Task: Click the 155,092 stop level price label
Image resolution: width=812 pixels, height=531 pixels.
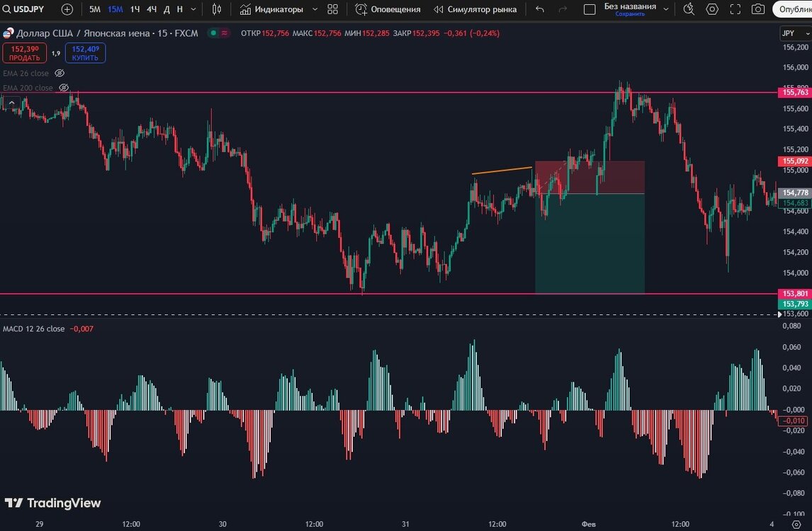Action: [x=795, y=161]
